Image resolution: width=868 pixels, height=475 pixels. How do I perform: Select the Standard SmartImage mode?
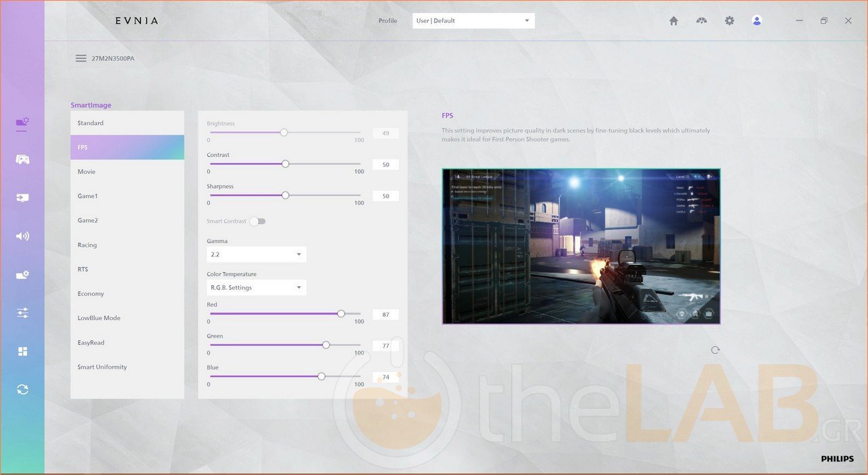tap(127, 123)
